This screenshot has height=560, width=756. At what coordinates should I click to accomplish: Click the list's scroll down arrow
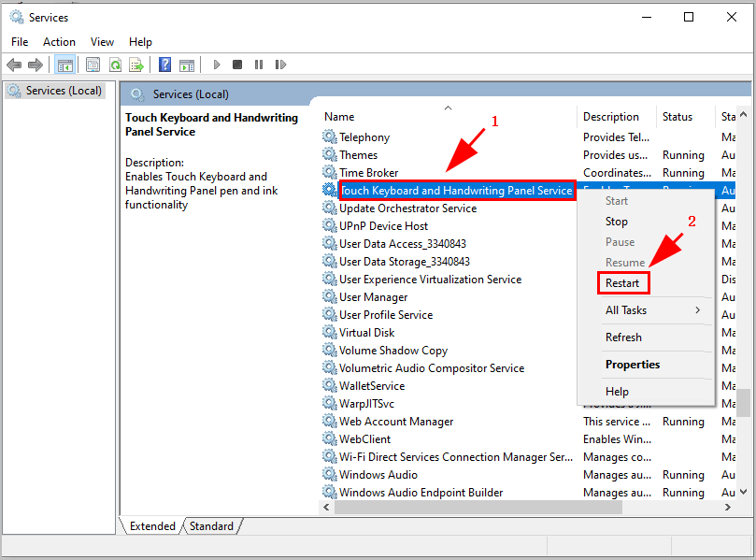click(x=744, y=492)
